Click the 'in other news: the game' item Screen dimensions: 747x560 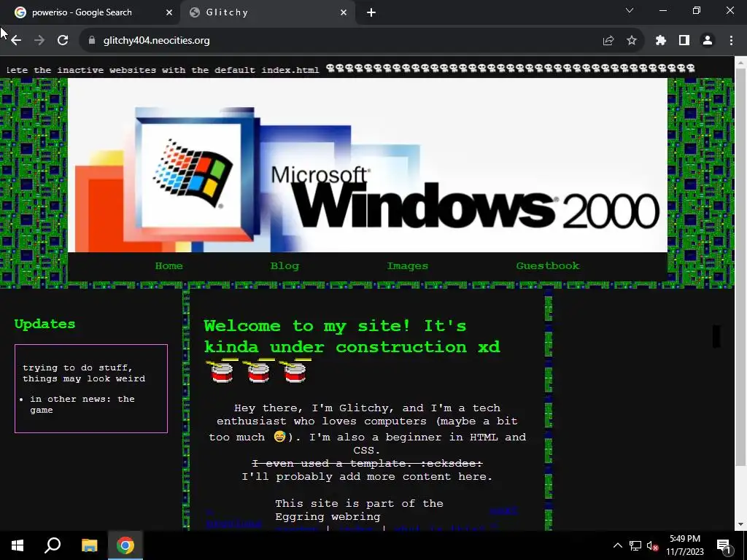click(82, 404)
